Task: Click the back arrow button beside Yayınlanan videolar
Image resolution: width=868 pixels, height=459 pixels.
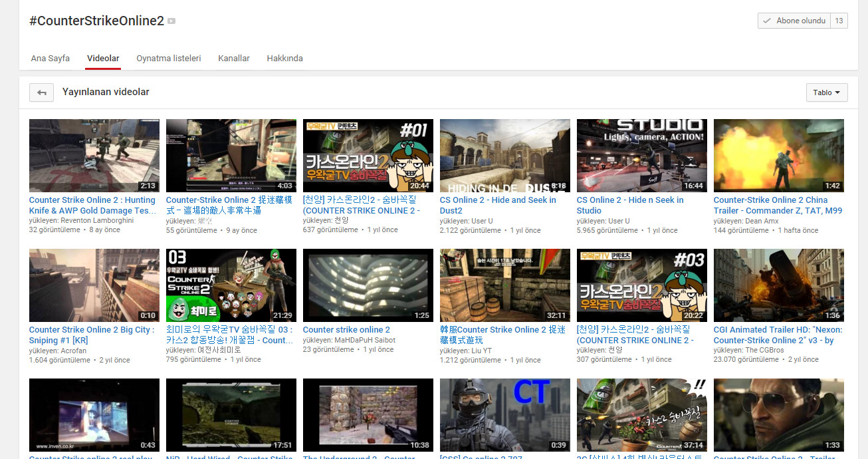Action: [41, 92]
